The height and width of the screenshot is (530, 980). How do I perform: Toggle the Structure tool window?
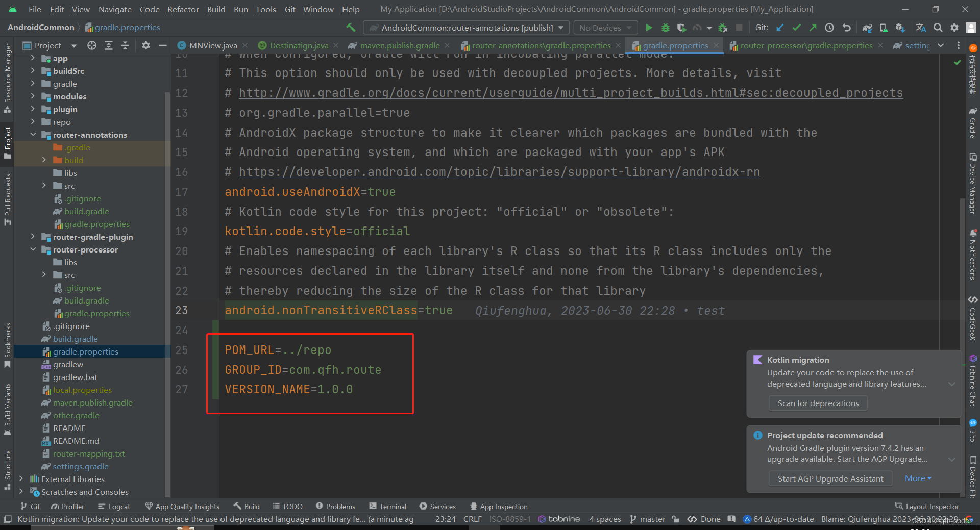(x=7, y=470)
